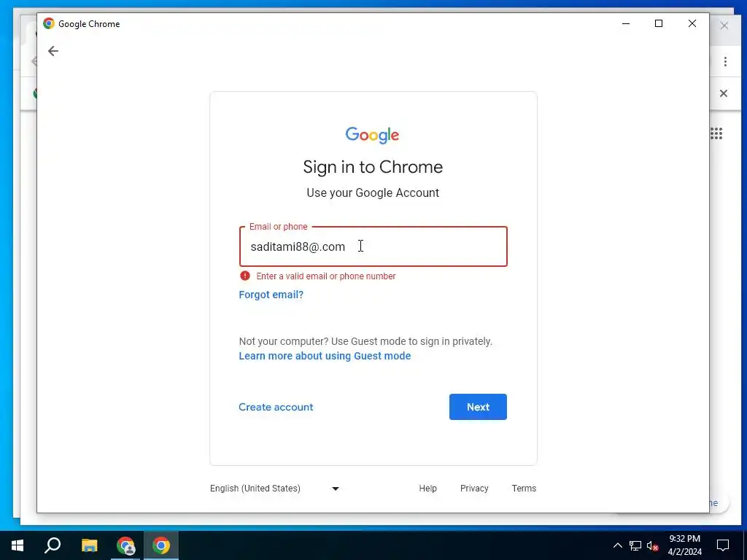This screenshot has width=747, height=560.
Task: Click the muted volume icon in tray
Action: (653, 545)
